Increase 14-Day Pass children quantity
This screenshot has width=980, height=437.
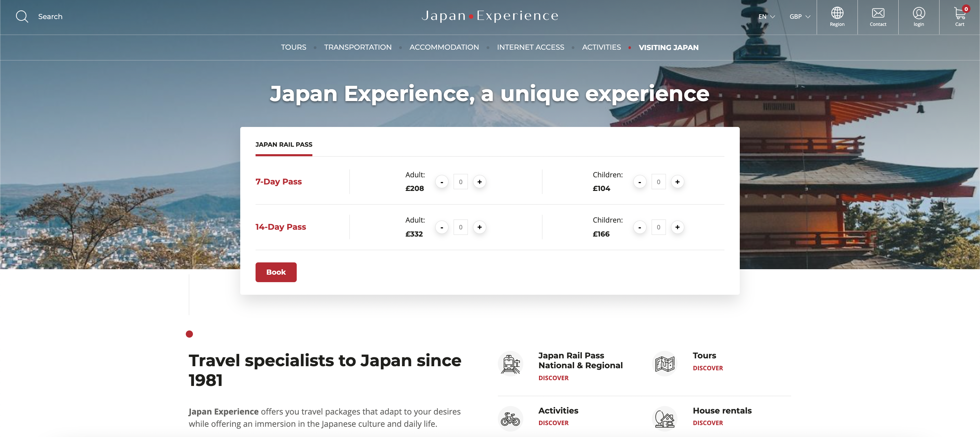(677, 227)
